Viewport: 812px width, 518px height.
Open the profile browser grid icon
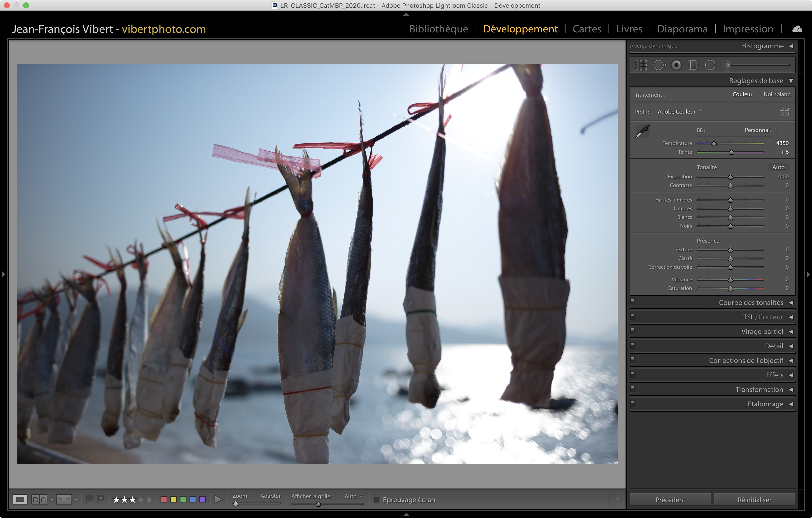(784, 112)
